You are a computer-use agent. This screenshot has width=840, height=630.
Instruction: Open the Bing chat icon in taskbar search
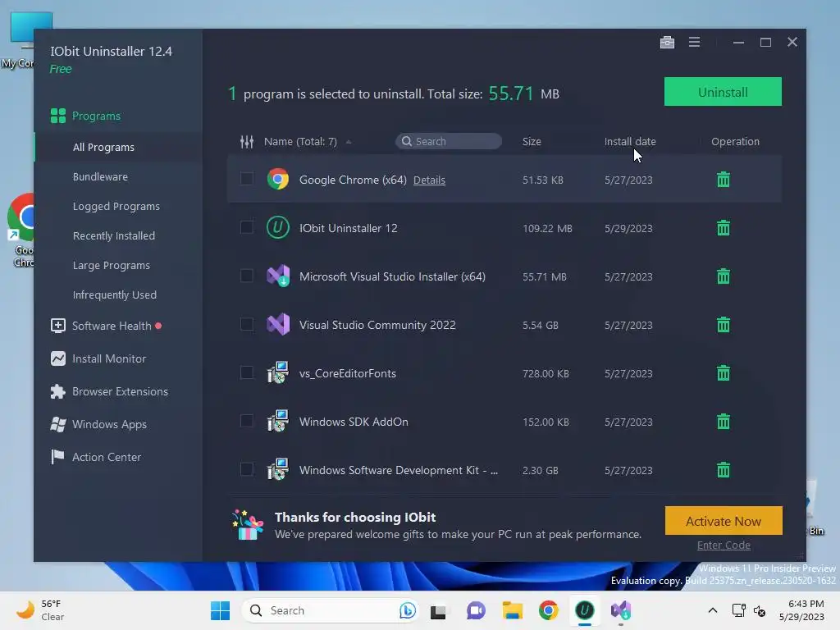tap(407, 610)
